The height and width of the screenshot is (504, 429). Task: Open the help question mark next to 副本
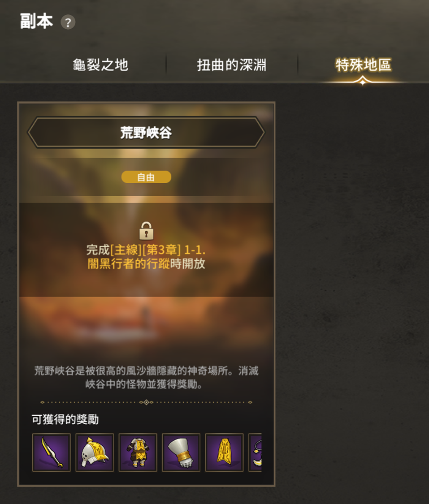pyautogui.click(x=68, y=22)
